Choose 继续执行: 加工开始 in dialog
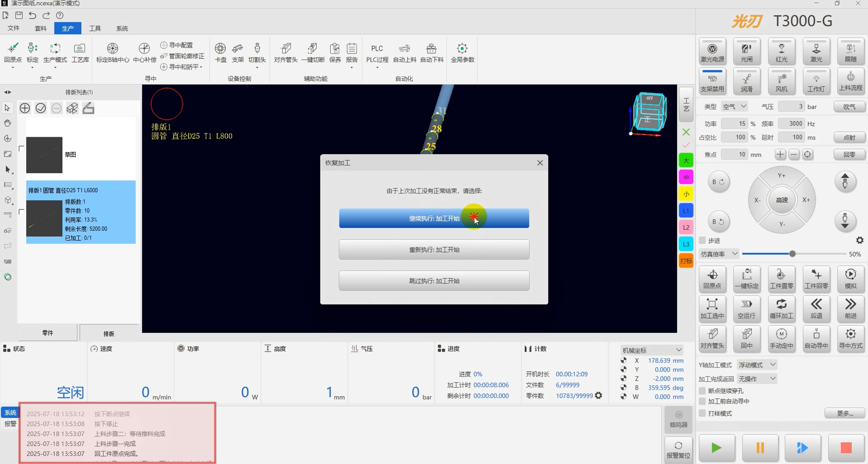Image resolution: width=868 pixels, height=464 pixels. 434,218
